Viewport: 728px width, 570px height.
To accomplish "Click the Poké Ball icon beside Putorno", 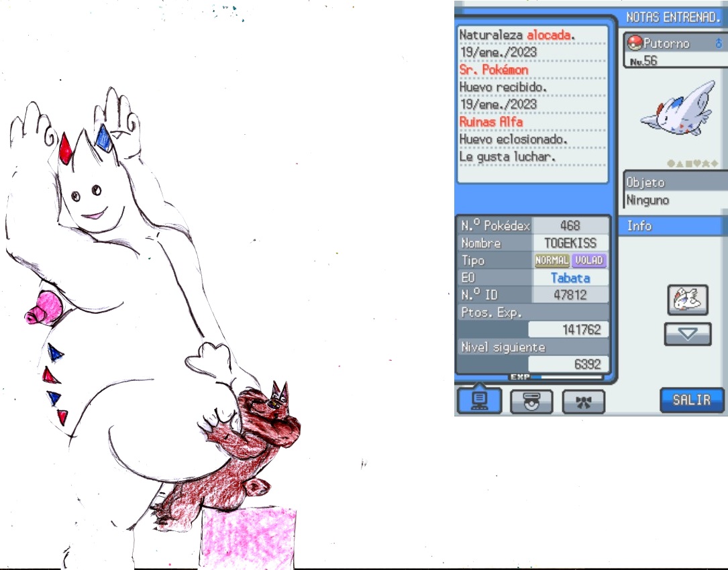I will [x=634, y=43].
